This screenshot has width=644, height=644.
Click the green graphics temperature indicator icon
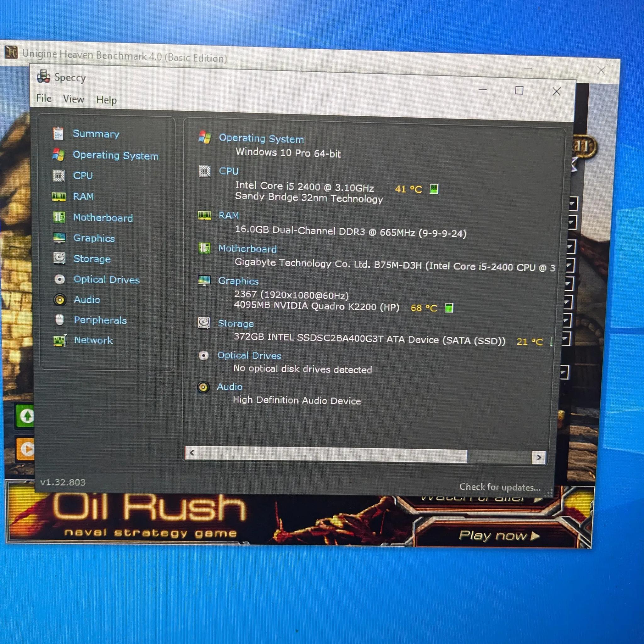pos(449,308)
